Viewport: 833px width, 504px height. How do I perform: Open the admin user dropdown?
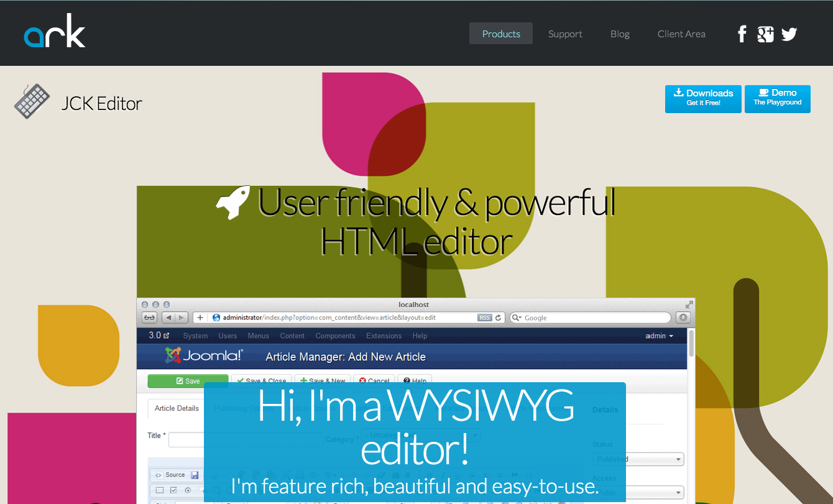pyautogui.click(x=659, y=336)
